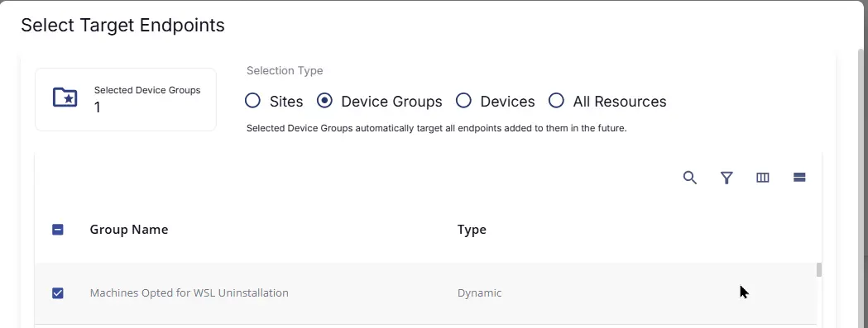
Task: Click the Machines Opted for WSL Uninstallation row
Action: click(x=425, y=293)
